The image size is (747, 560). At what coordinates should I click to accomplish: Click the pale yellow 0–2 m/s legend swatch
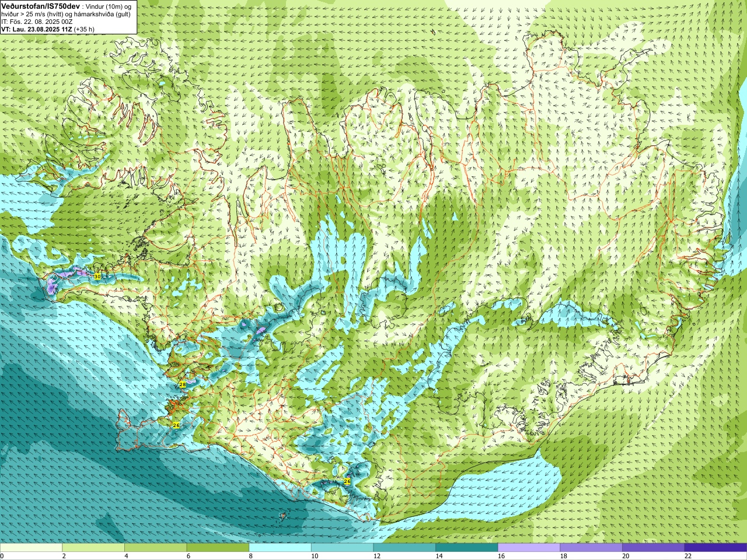(31, 548)
